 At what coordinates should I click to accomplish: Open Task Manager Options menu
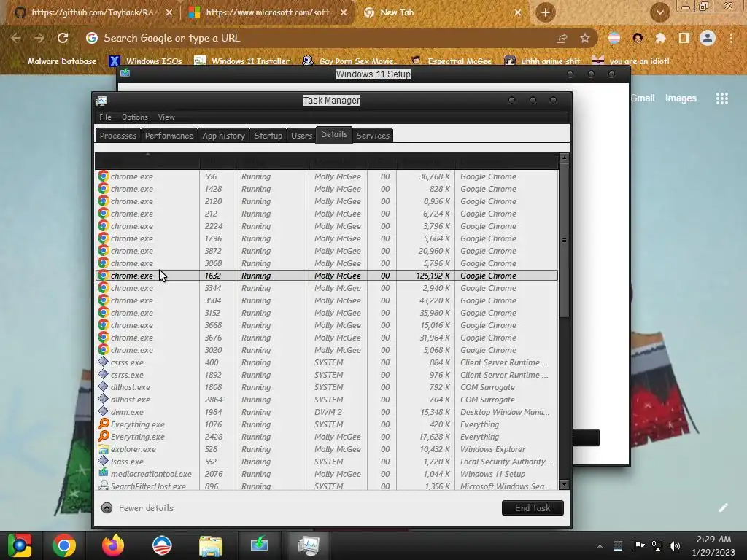click(135, 117)
